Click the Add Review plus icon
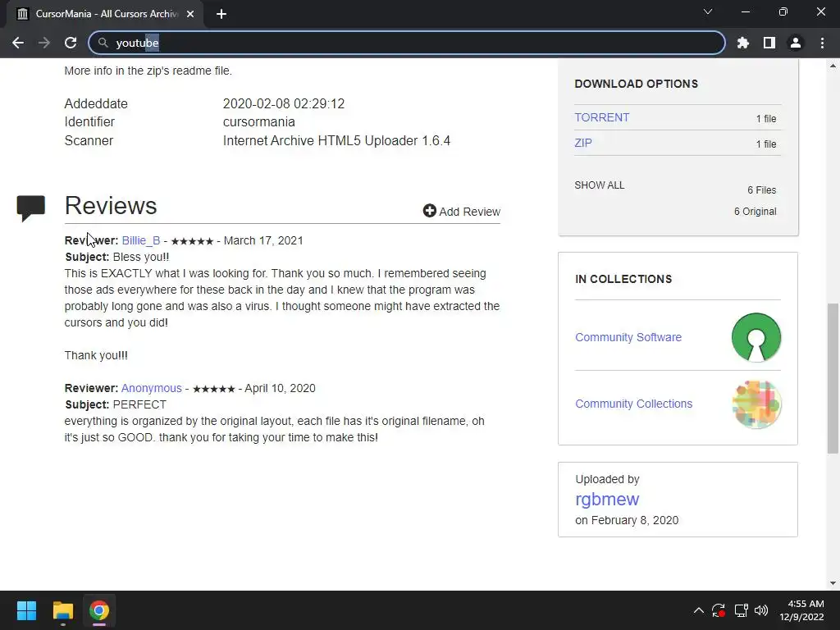Viewport: 840px width, 630px height. [x=429, y=211]
